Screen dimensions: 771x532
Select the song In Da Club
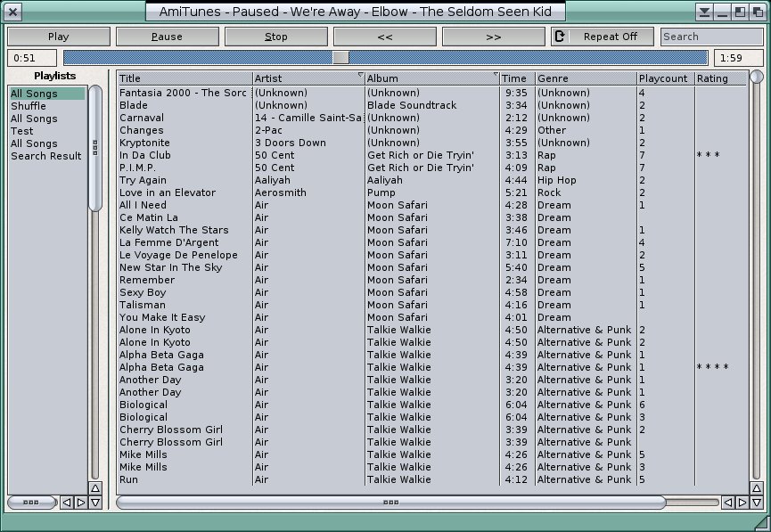pos(432,155)
